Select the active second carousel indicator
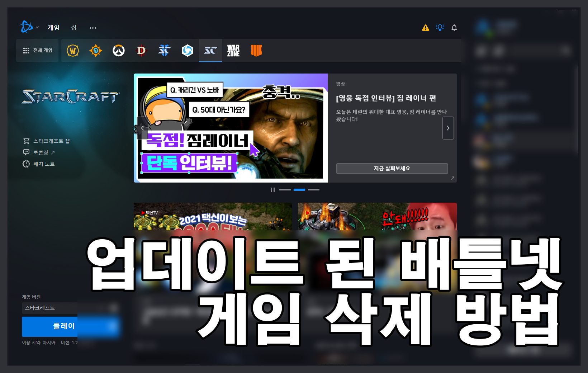Screen dimensions: 588x373 [299, 190]
